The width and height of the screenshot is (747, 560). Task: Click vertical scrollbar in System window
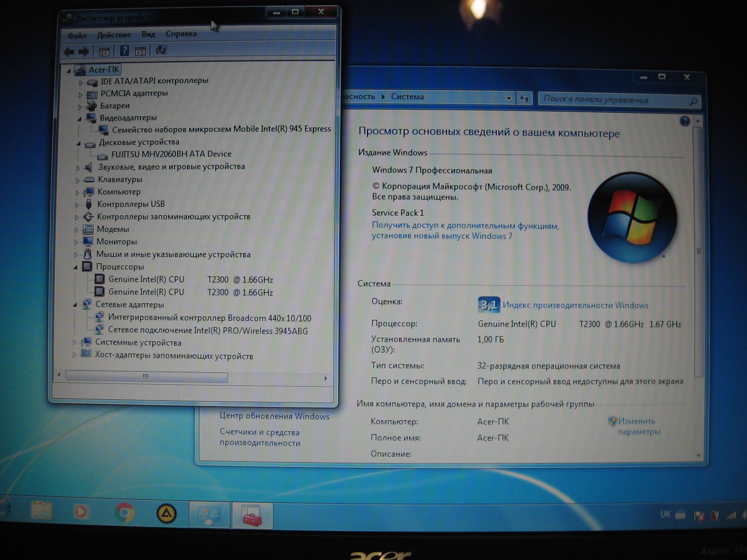698,252
